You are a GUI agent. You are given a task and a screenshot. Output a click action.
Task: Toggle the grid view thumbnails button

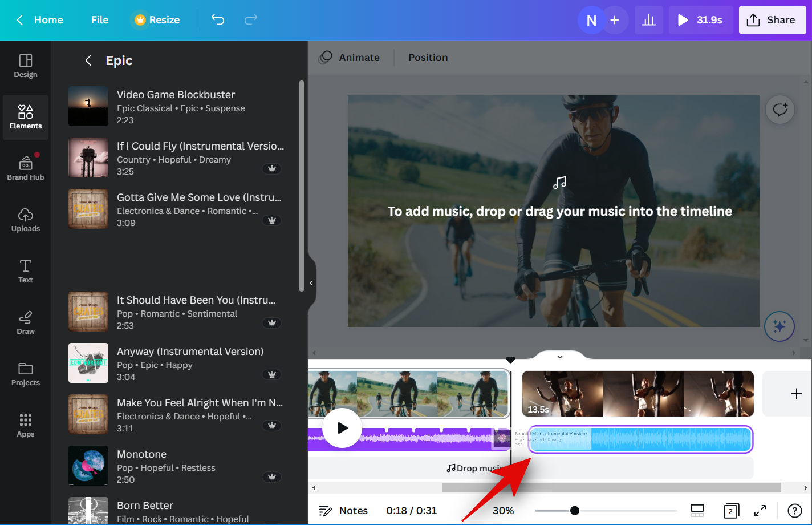point(697,510)
